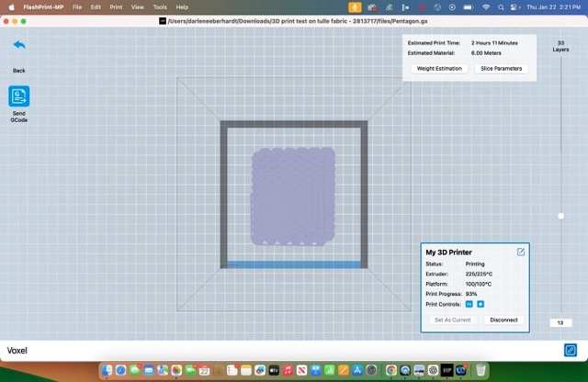The height and width of the screenshot is (382, 588).
Task: Click the Disconnect button
Action: pos(503,320)
